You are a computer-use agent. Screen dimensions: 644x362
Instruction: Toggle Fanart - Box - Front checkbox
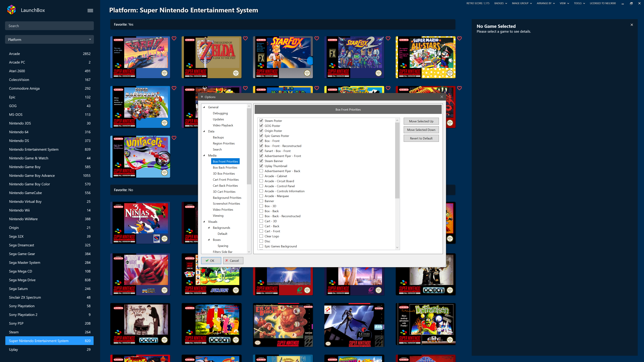pyautogui.click(x=261, y=151)
